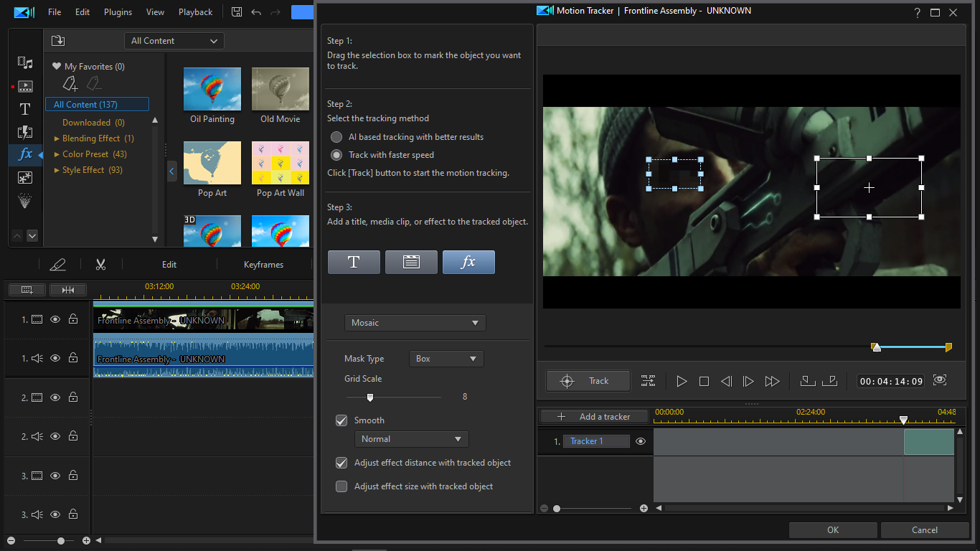Open the Mask Type Box dropdown
980x551 pixels.
446,359
